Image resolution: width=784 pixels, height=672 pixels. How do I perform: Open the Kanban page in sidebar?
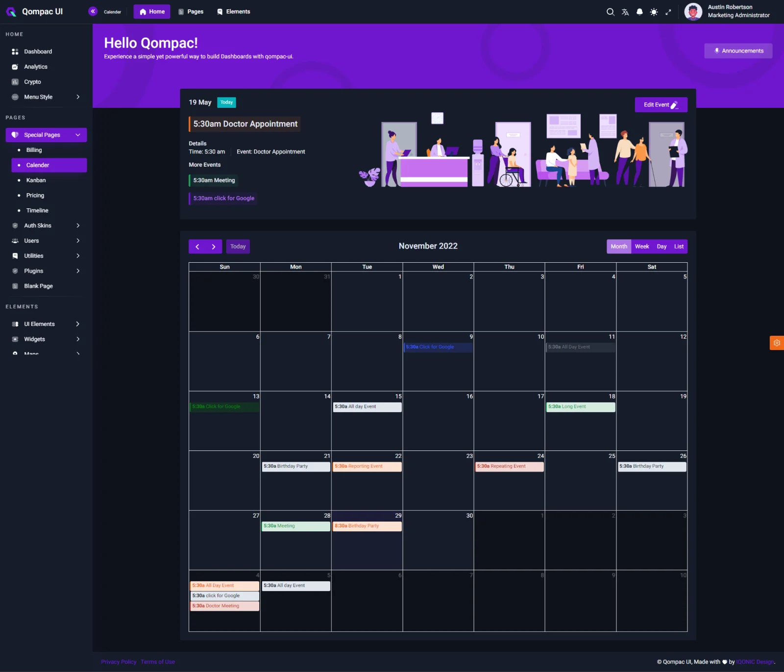coord(36,180)
